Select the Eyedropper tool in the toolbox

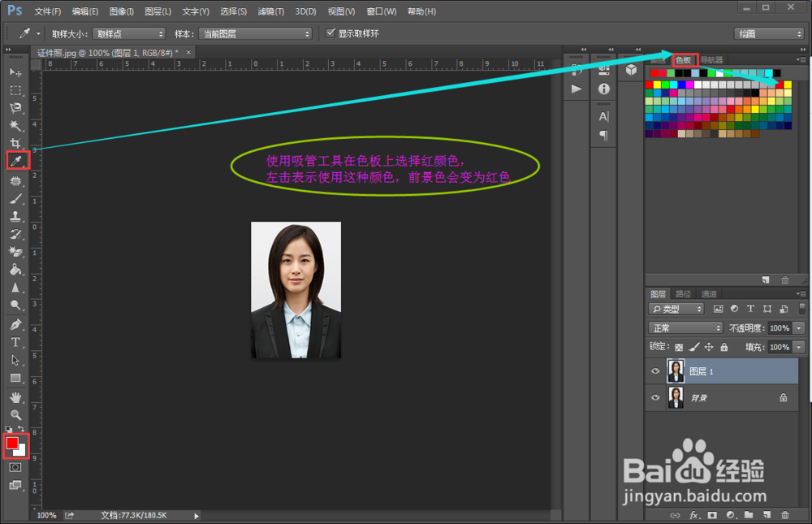[x=16, y=161]
